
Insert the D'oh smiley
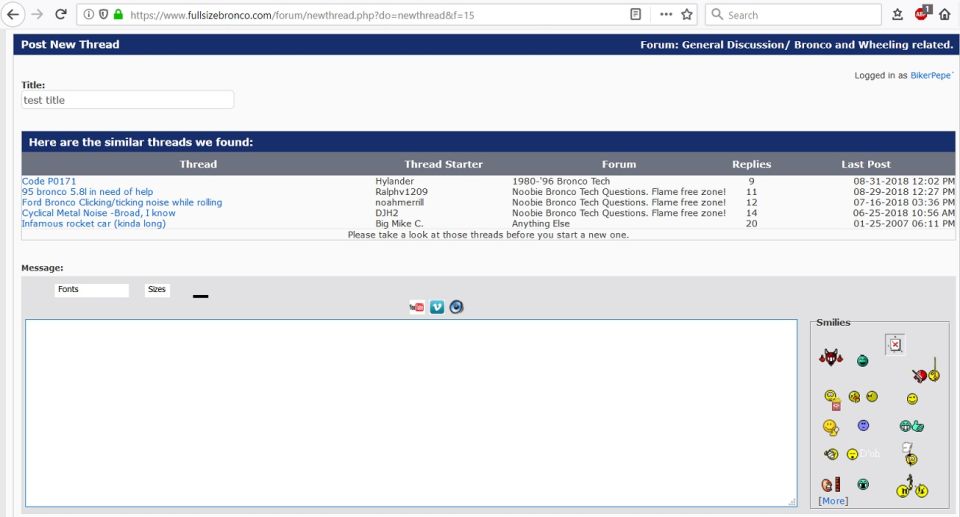pyautogui.click(x=863, y=454)
